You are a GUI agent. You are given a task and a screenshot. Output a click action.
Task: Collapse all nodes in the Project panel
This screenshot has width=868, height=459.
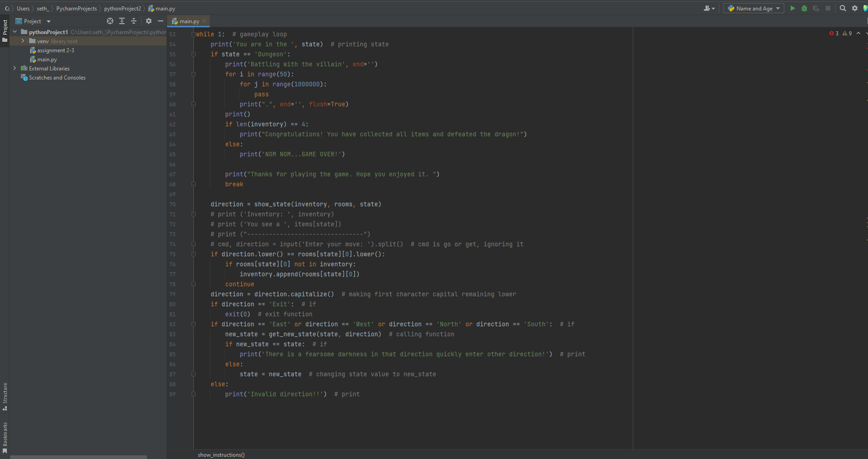(134, 21)
